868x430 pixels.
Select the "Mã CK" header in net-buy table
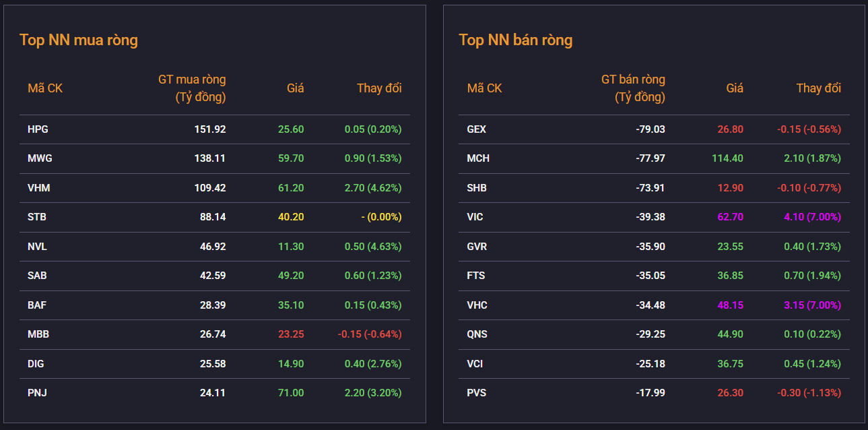(45, 88)
